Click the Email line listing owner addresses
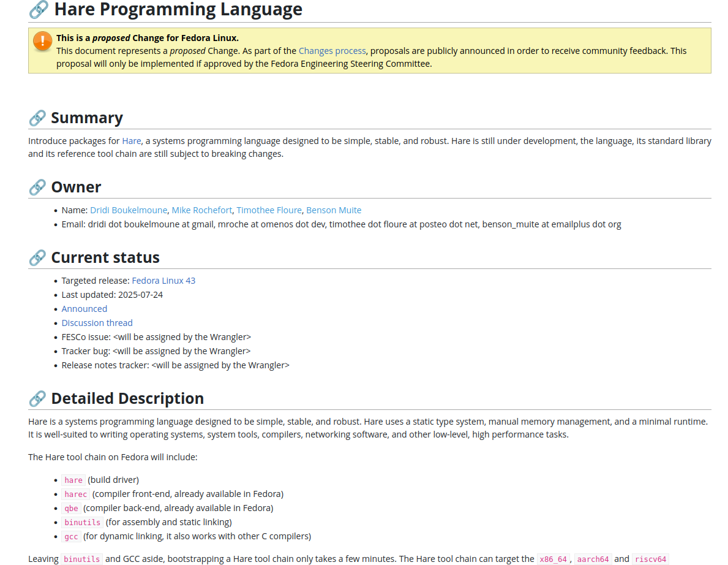This screenshot has height=565, width=728. point(341,224)
